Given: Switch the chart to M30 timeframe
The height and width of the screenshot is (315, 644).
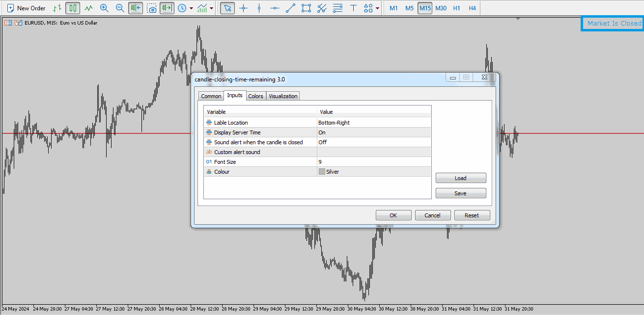Looking at the screenshot, I should click(441, 8).
